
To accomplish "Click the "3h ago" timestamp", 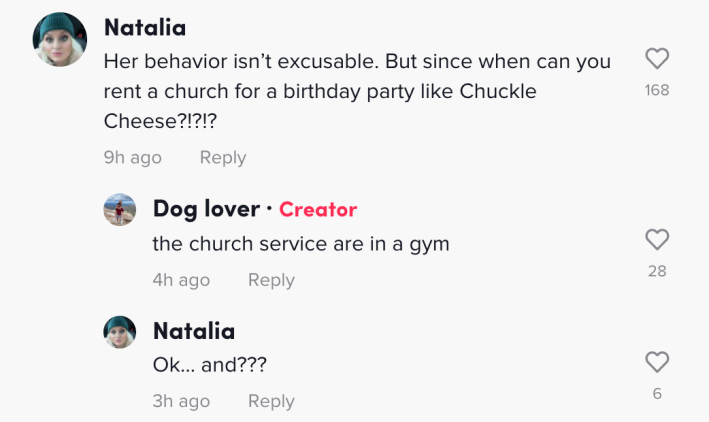I will pos(181,401).
